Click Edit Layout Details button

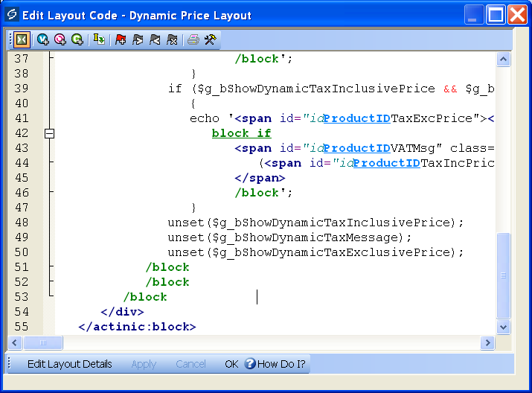point(69,364)
